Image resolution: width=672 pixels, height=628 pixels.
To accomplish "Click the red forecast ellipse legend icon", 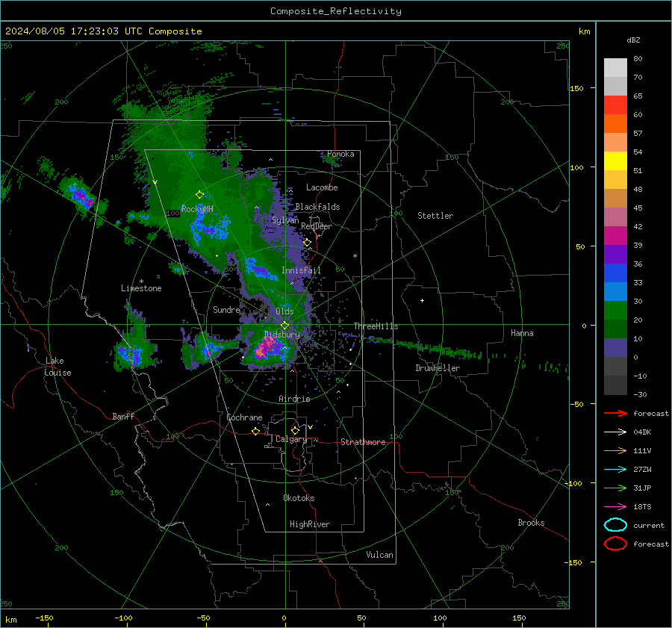I will coord(615,544).
